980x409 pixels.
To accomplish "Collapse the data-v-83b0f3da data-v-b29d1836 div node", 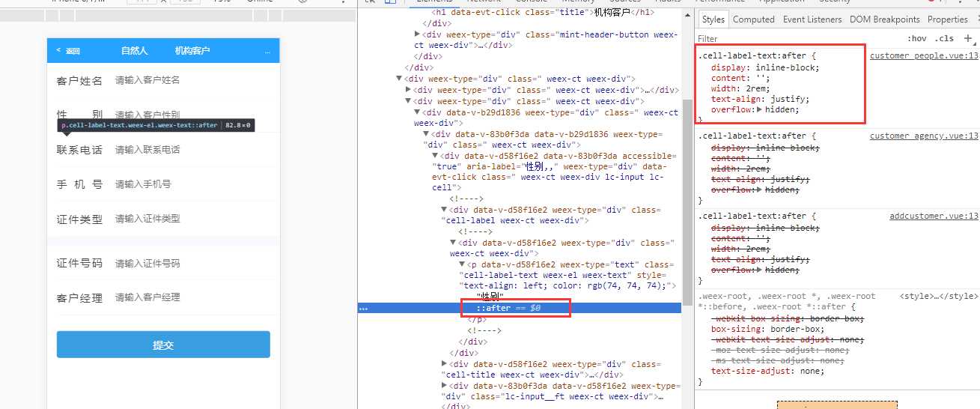I will (427, 134).
